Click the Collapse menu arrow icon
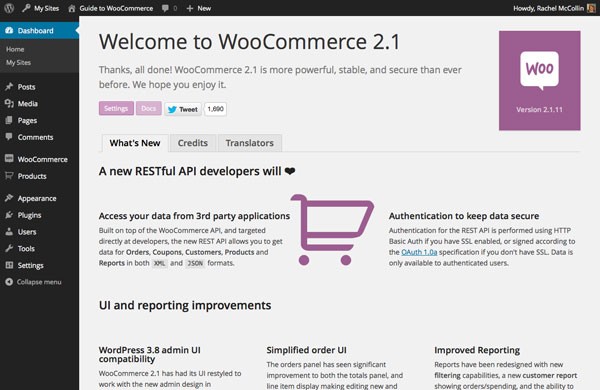 [9, 282]
